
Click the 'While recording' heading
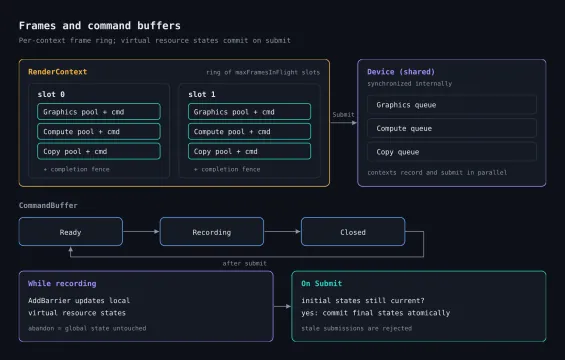click(62, 283)
